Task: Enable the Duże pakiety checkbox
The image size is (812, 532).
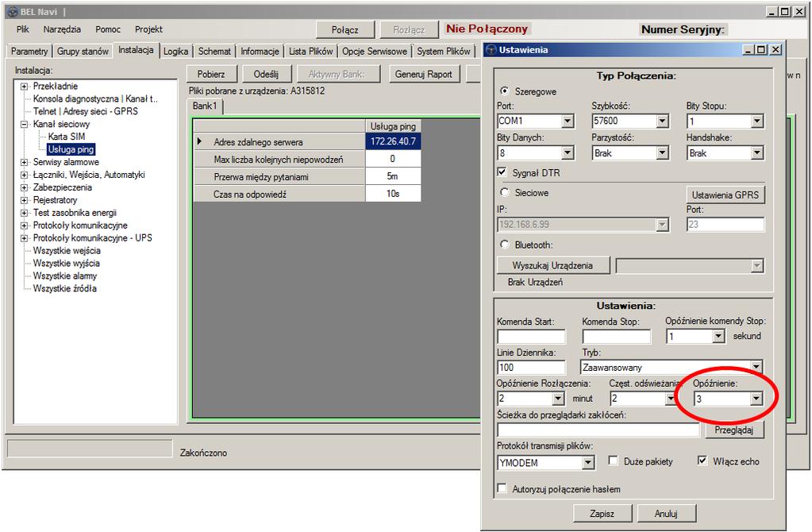Action: point(613,461)
